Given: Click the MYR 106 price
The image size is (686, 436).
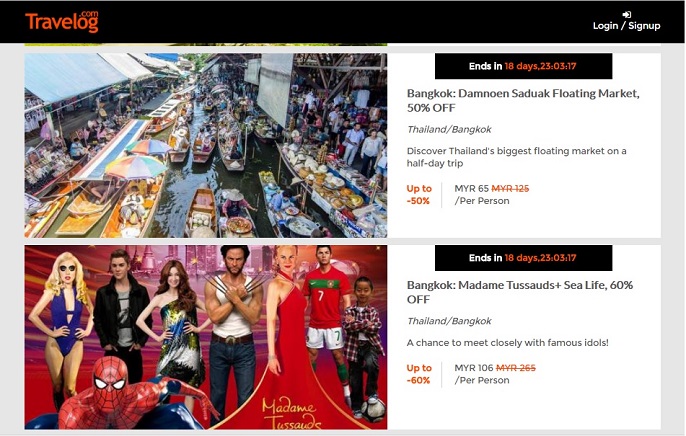Looking at the screenshot, I should point(474,368).
